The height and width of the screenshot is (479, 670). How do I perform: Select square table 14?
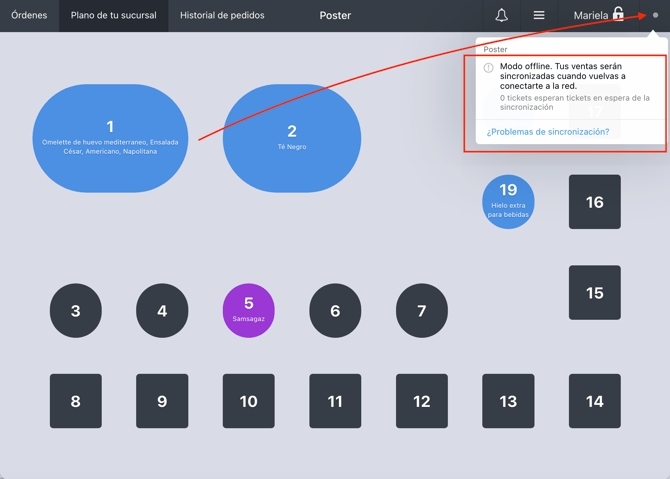point(595,401)
